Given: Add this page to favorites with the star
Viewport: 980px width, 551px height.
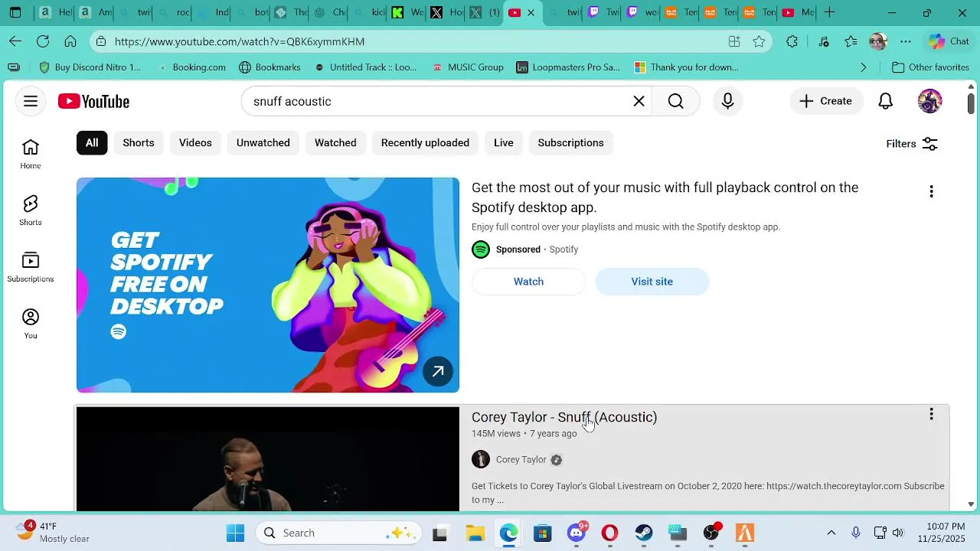Looking at the screenshot, I should point(759,41).
